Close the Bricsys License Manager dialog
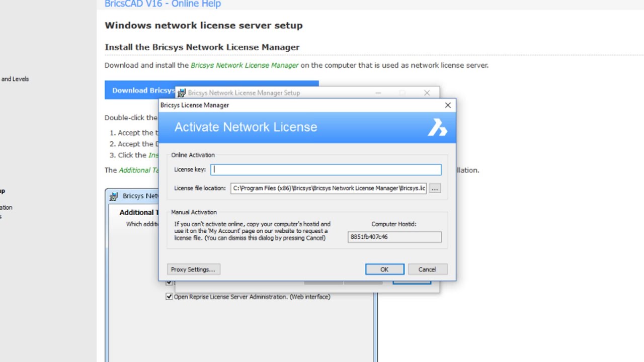This screenshot has height=362, width=644. 448,105
